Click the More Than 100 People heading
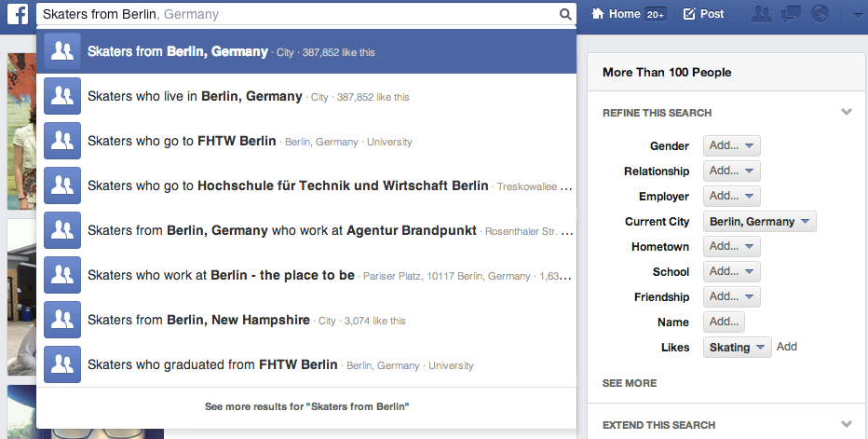 (x=667, y=72)
